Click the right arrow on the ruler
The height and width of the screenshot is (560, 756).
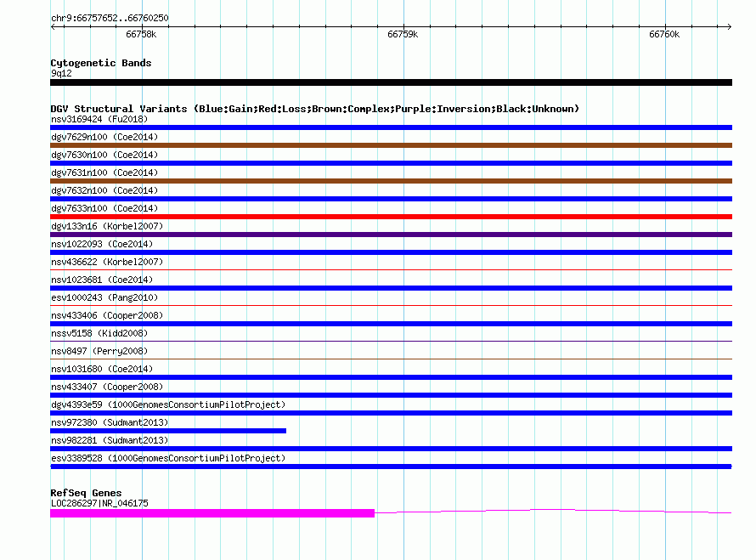point(729,26)
